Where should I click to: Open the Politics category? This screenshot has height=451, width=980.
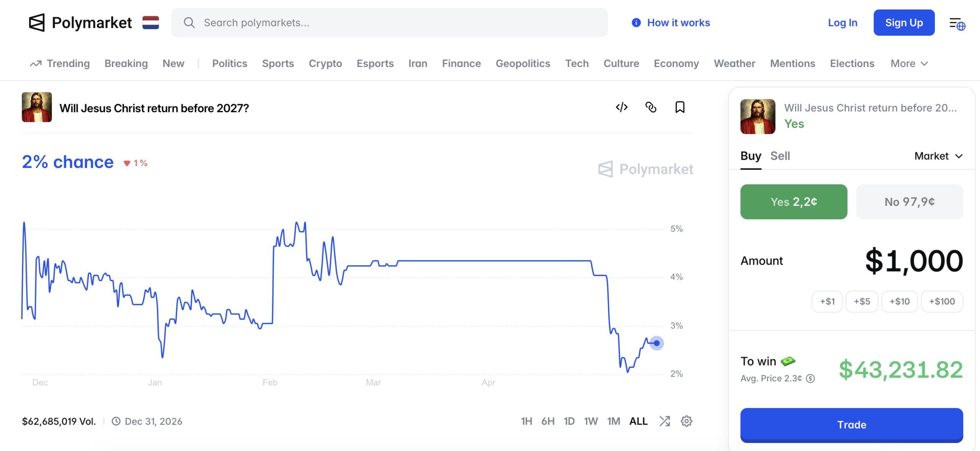230,64
